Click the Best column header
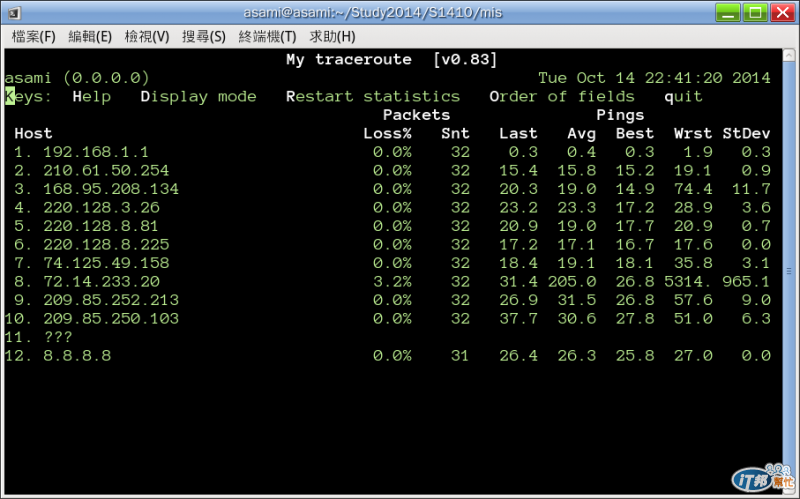The height and width of the screenshot is (499, 800). tap(634, 134)
